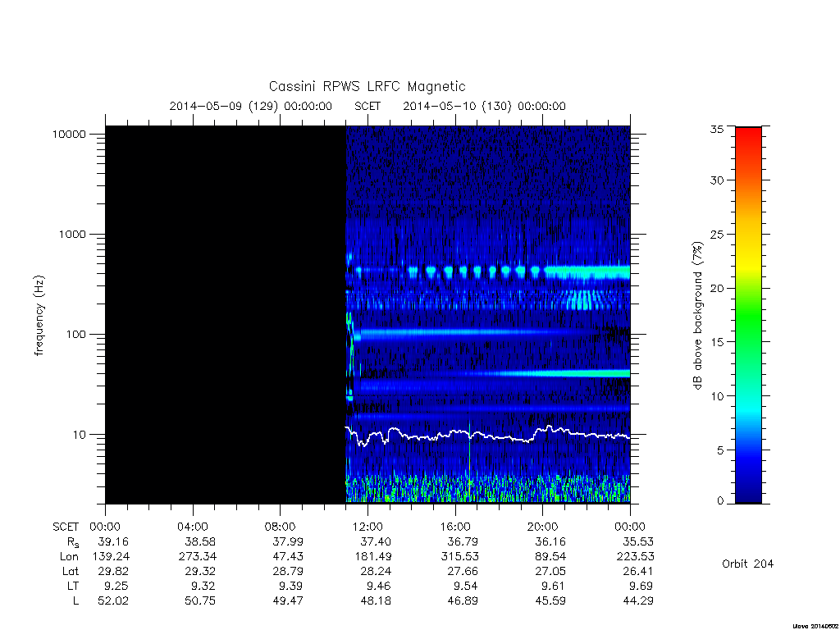Click end date '2014-05-10 (130) 00:00:00'
The width and height of the screenshot is (840, 630).
[x=484, y=106]
